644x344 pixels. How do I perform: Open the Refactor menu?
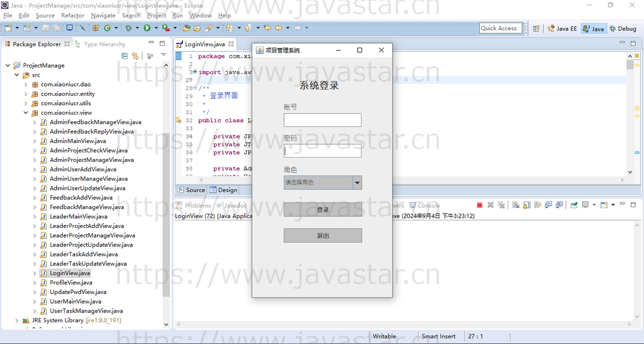coord(73,15)
